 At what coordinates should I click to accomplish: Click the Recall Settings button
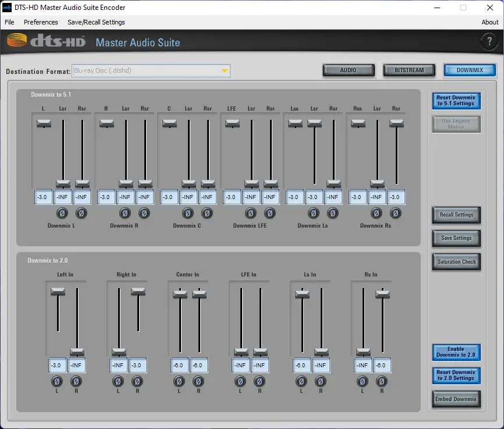click(456, 215)
